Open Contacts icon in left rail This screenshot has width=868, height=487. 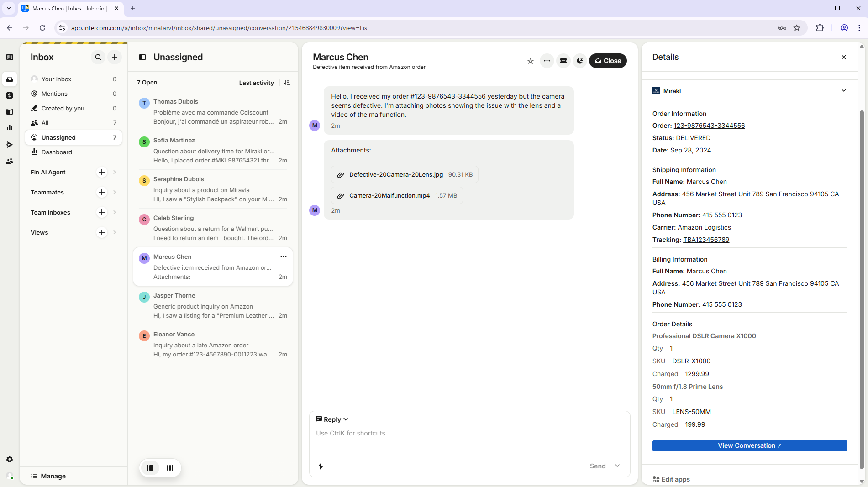pyautogui.click(x=10, y=161)
